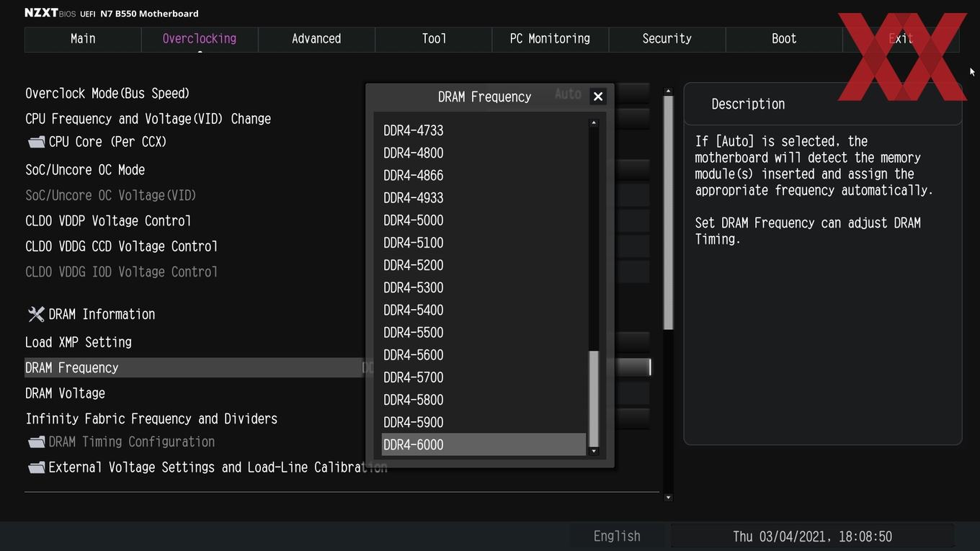Open the External Voltage Settings folder icon
The image size is (980, 551).
click(36, 467)
